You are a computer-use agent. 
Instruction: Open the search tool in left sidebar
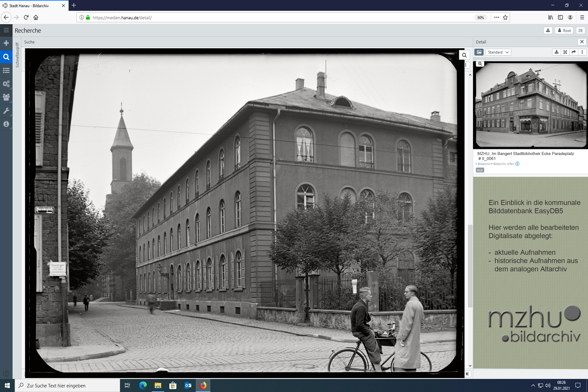[x=6, y=57]
